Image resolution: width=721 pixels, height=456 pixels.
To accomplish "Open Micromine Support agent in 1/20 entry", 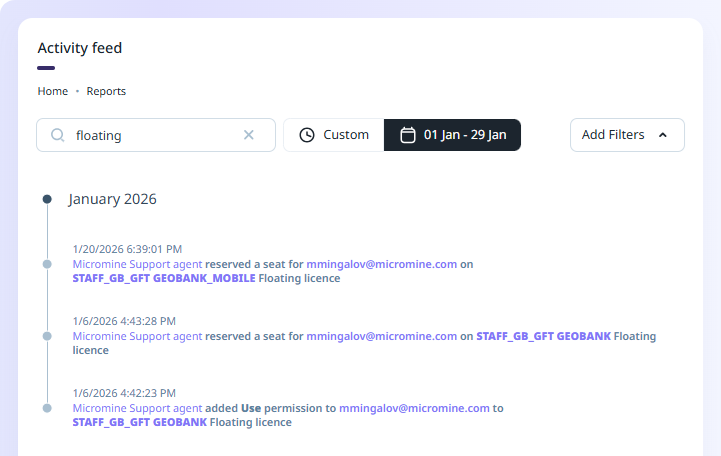I will 137,264.
